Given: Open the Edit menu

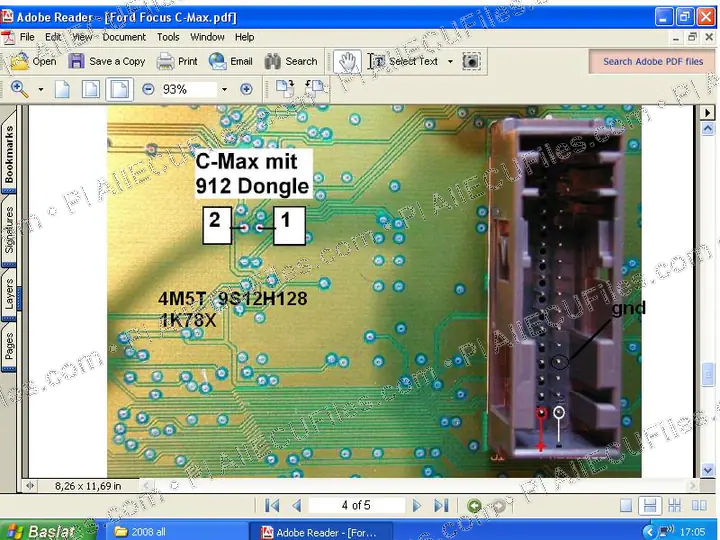Looking at the screenshot, I should (x=53, y=37).
